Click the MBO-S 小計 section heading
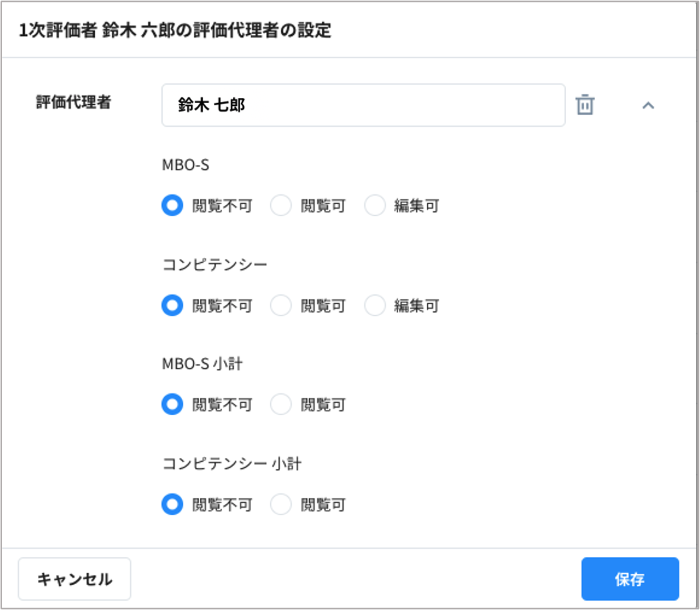700x610 pixels. [x=202, y=364]
